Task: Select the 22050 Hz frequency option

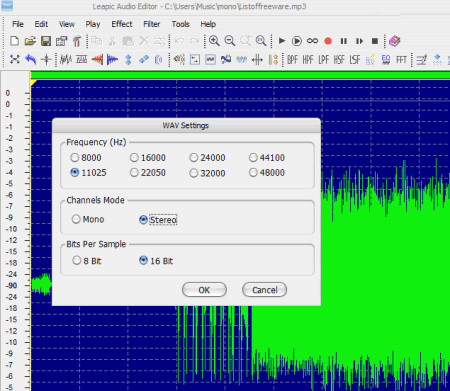Action: point(148,173)
